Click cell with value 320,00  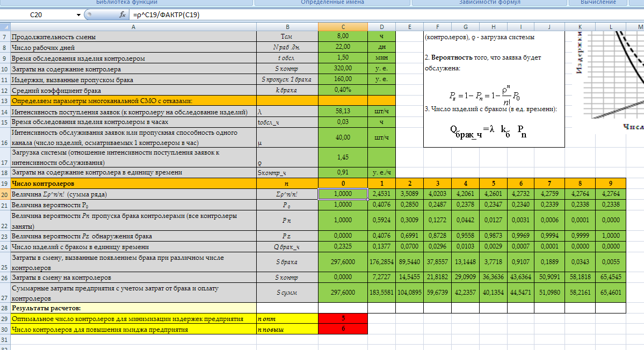pos(343,69)
